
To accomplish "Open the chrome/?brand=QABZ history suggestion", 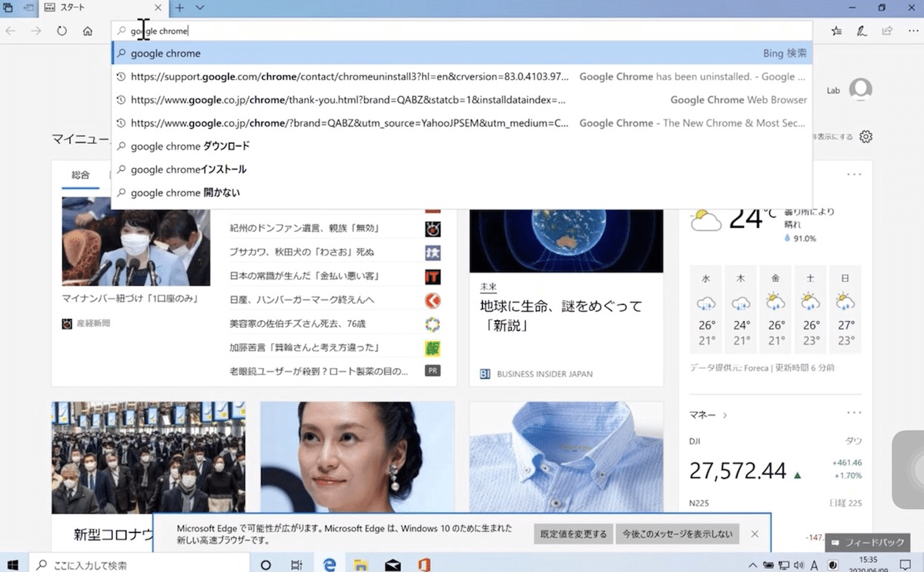I will pyautogui.click(x=462, y=123).
